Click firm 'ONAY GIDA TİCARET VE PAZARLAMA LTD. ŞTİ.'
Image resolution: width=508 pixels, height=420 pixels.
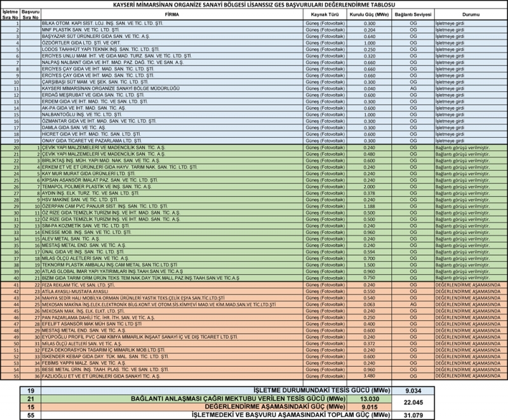(91, 141)
